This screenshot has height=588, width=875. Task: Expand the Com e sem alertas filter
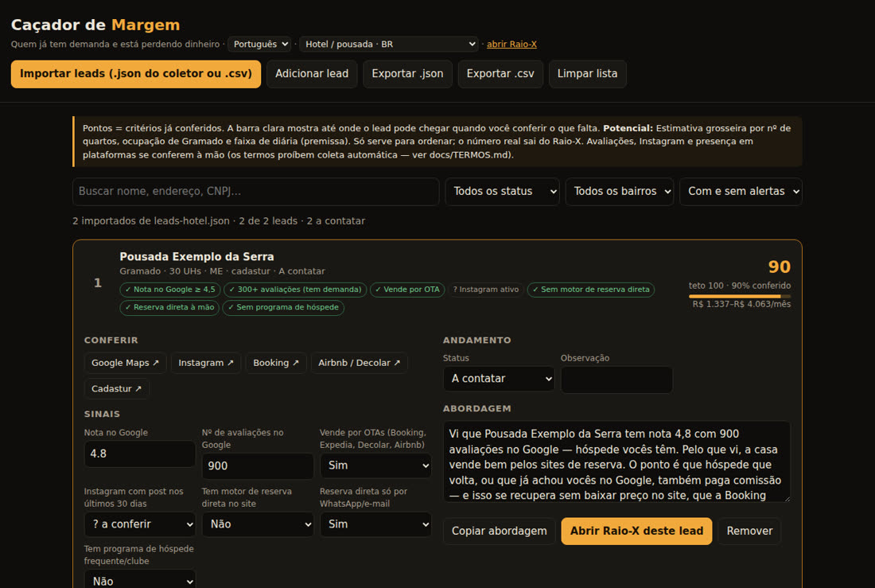coord(741,192)
